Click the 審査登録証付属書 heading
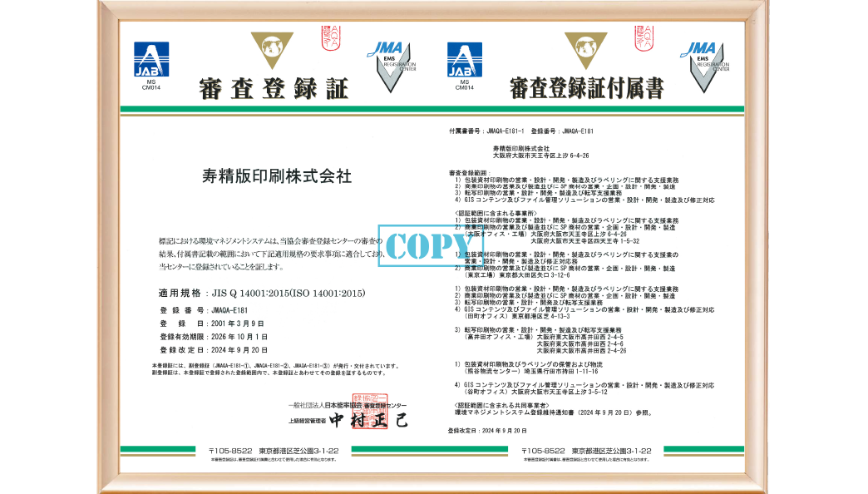Image resolution: width=868 pixels, height=494 pixels. tap(586, 89)
